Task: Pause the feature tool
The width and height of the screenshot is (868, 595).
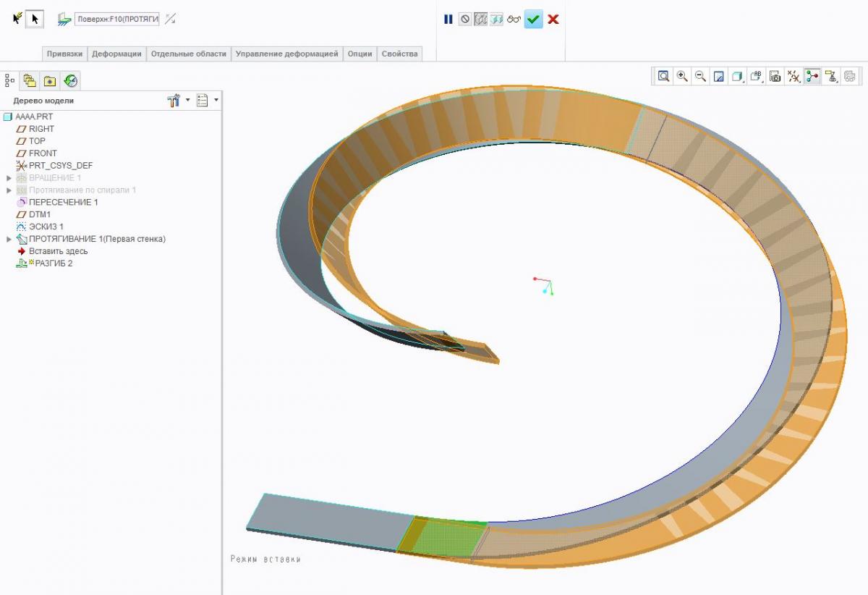Action: (x=448, y=20)
